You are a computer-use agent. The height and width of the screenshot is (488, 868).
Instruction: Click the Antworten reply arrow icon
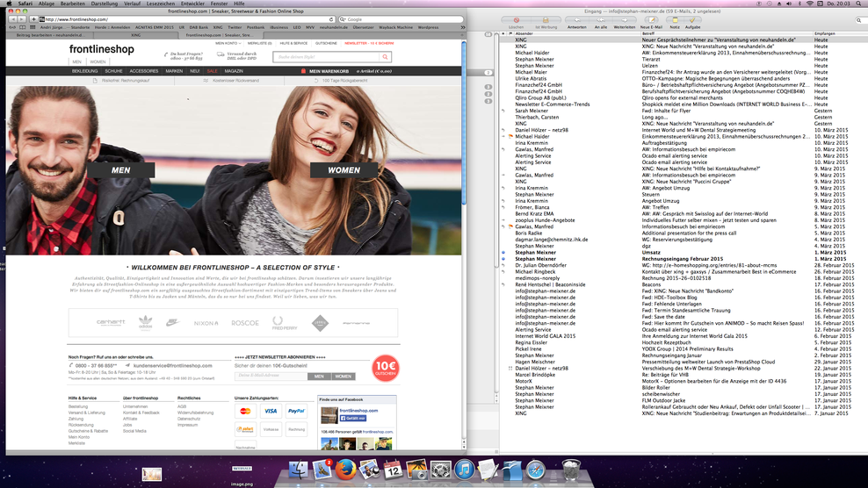(x=577, y=20)
